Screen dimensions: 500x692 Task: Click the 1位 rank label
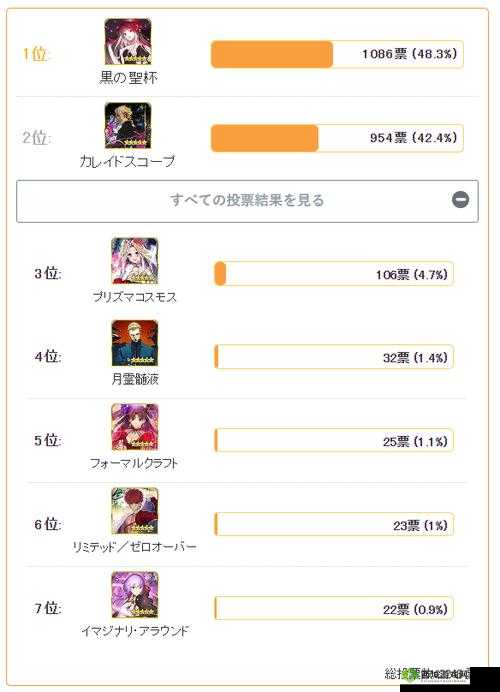35,54
